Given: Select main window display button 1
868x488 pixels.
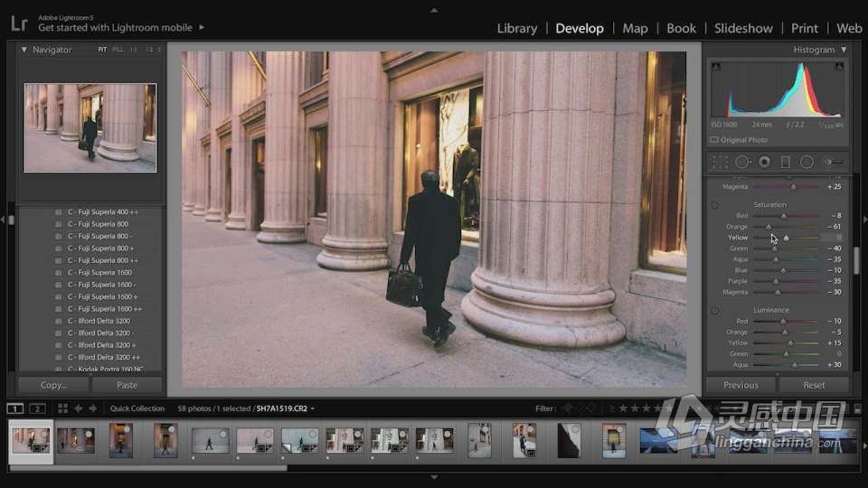Looking at the screenshot, I should click(x=15, y=408).
